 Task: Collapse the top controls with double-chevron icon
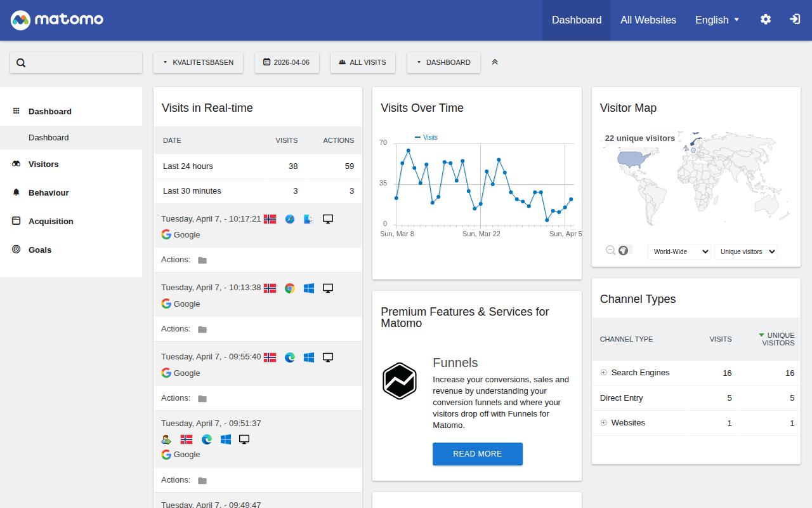[x=495, y=62]
